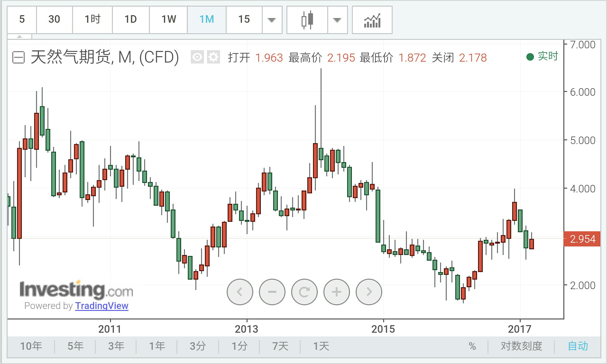Open series settings gear icon
The image size is (607, 364).
click(213, 57)
